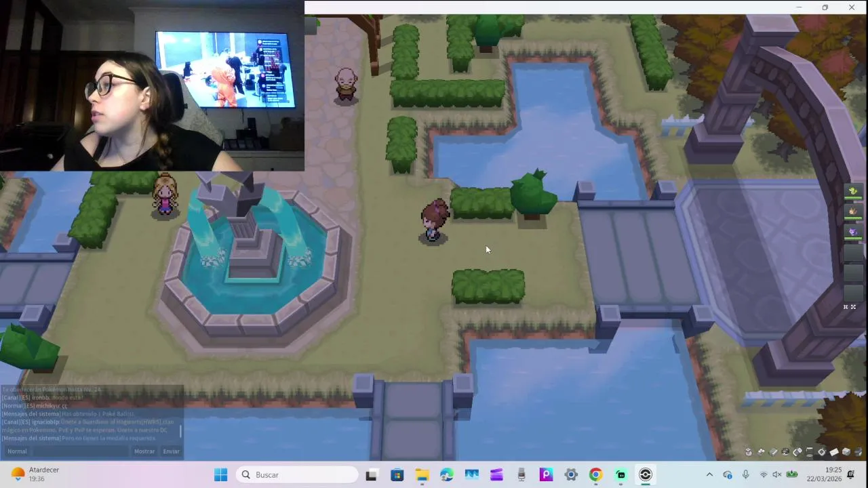This screenshot has width=868, height=488.
Task: Click chat line "Pero no tienes la medalla requerida"
Action: coord(108,438)
